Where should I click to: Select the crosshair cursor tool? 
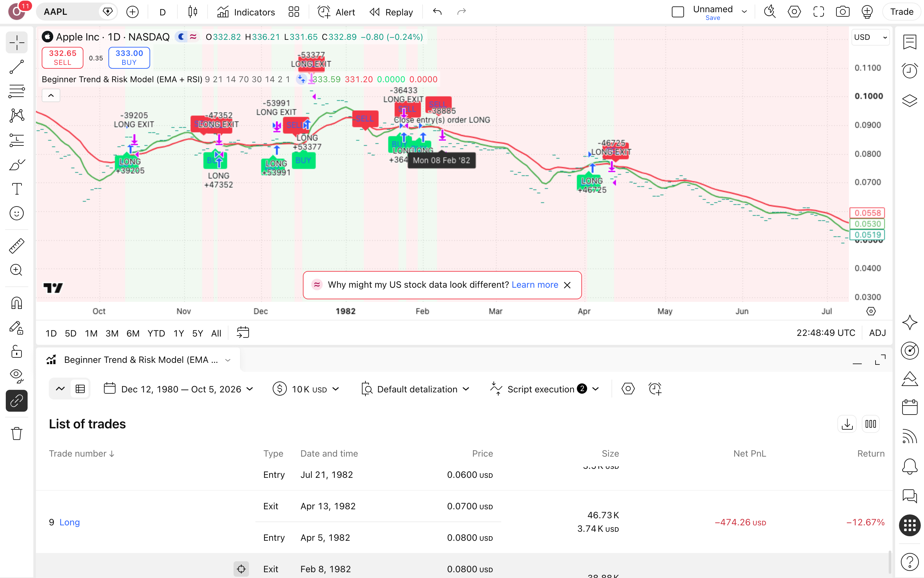tap(16, 42)
